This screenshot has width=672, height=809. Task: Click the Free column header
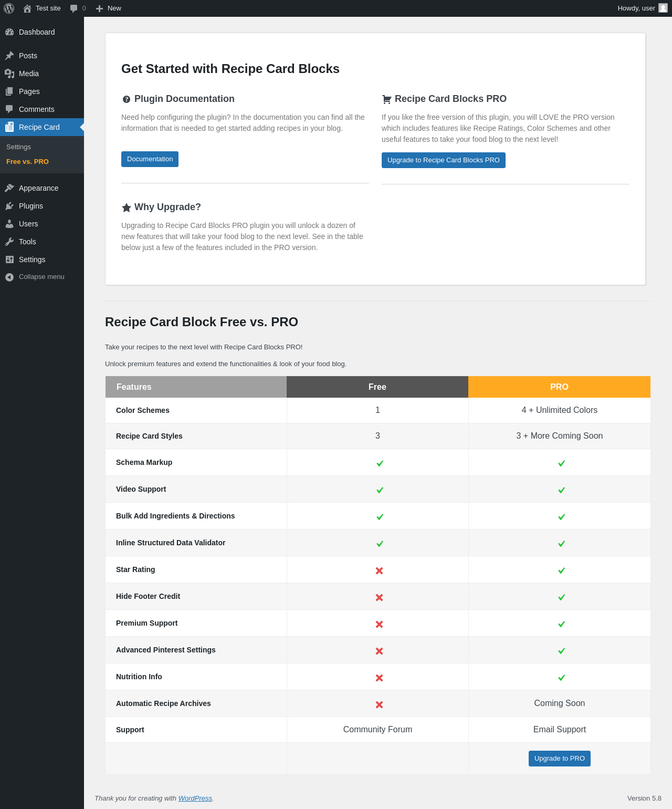point(377,387)
